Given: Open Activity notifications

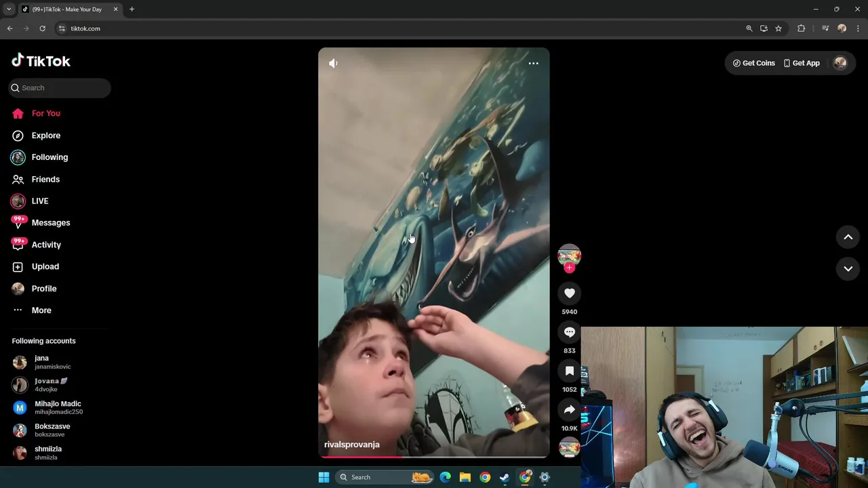Looking at the screenshot, I should tap(46, 245).
